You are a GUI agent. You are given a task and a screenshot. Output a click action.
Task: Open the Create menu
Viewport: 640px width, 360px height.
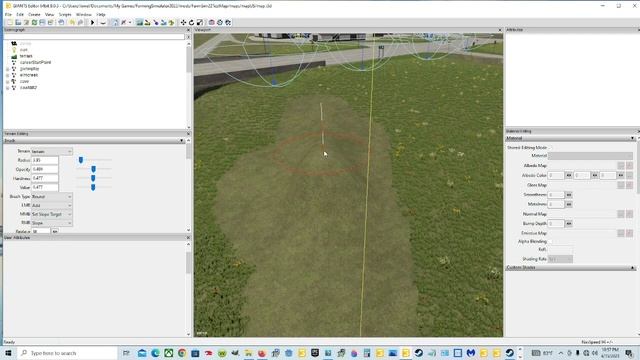click(x=34, y=14)
